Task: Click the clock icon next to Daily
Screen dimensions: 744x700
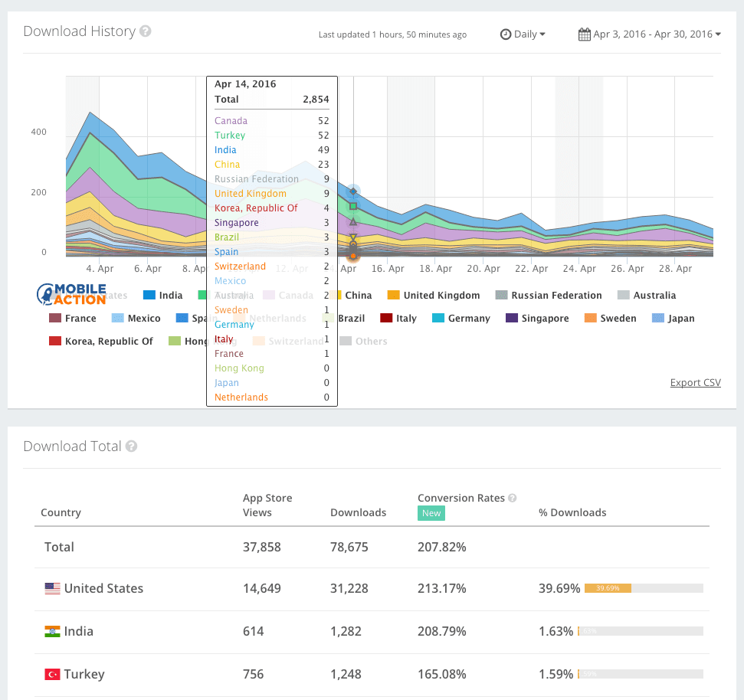Action: (x=505, y=34)
